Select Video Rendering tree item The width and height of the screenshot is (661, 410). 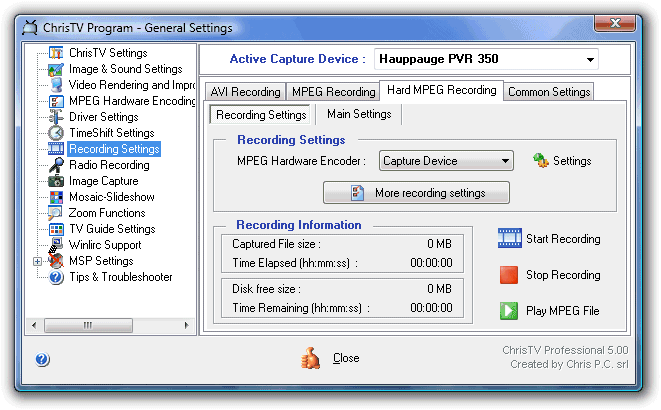pyautogui.click(x=132, y=85)
